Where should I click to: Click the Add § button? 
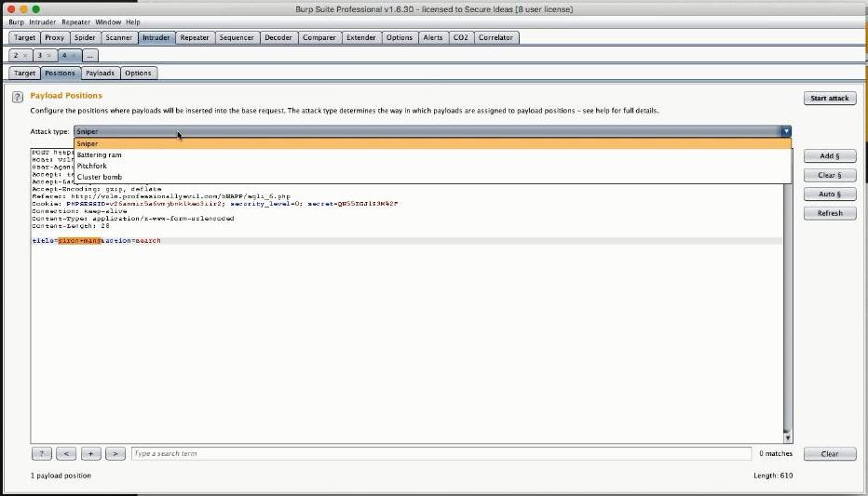tap(829, 156)
